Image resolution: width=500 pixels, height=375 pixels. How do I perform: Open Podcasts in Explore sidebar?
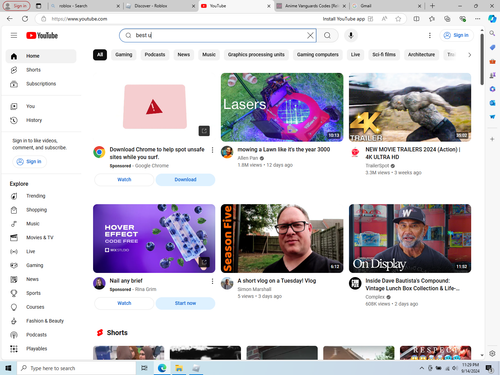(41, 335)
